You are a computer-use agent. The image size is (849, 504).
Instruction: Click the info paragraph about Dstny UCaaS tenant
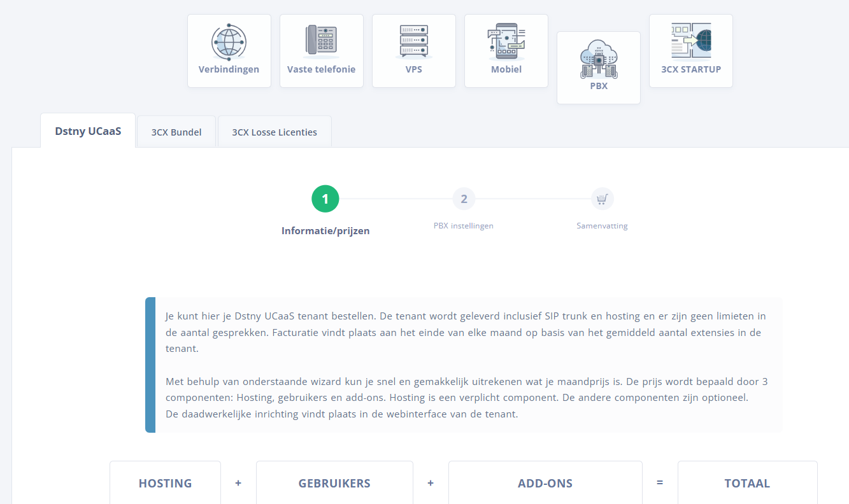pos(466,332)
